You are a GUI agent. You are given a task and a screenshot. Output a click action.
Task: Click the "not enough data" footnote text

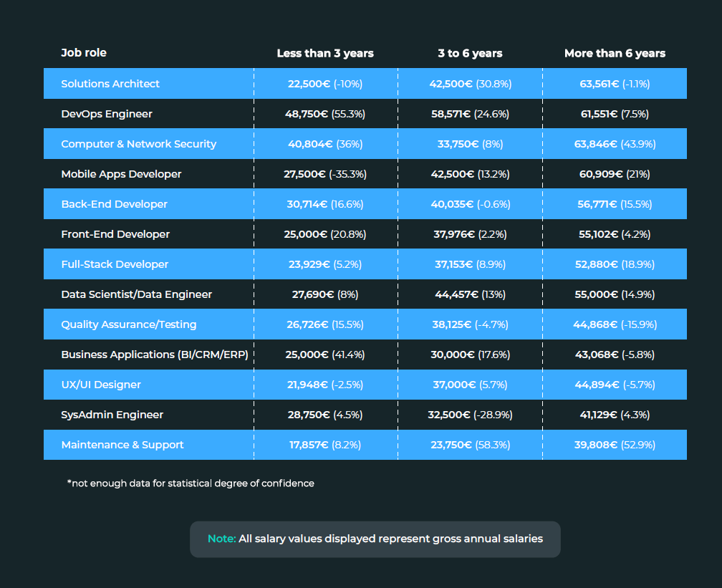191,483
